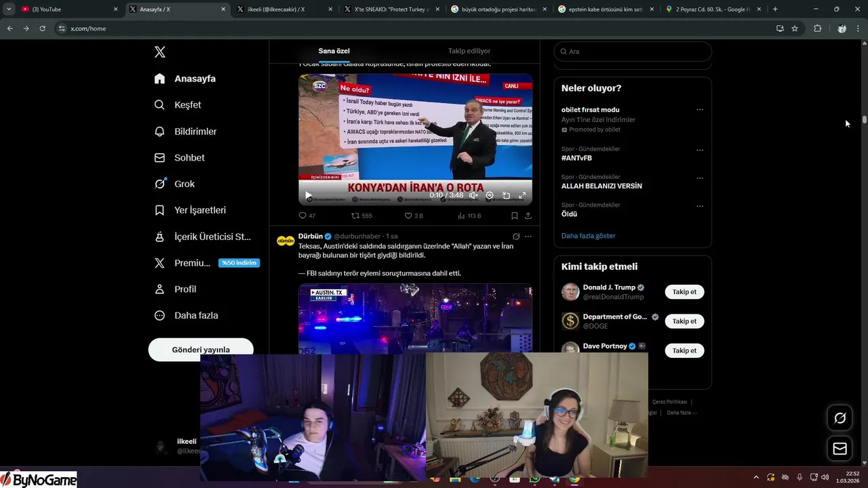Go back in browser
The width and height of the screenshot is (868, 488).
tap(9, 28)
